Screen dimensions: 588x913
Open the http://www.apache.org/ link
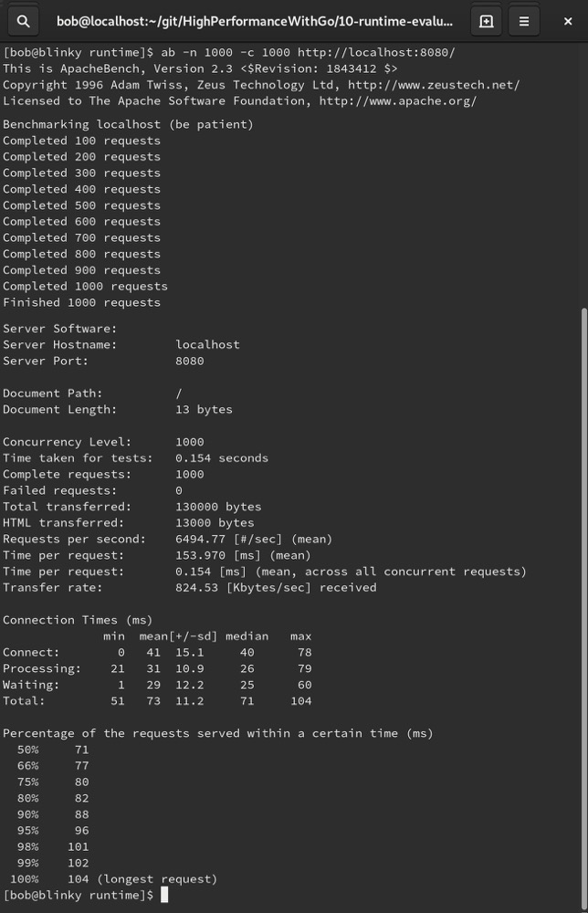pyautogui.click(x=397, y=101)
